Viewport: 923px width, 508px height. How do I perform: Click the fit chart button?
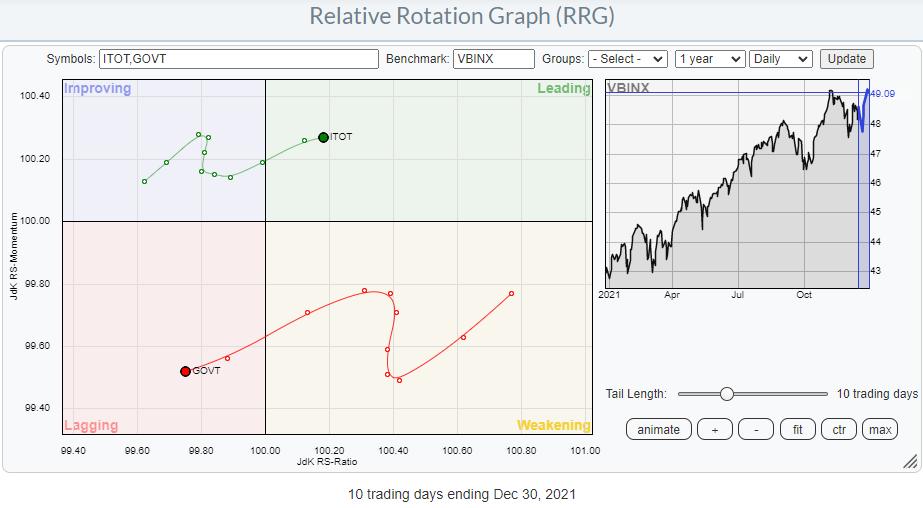click(798, 429)
